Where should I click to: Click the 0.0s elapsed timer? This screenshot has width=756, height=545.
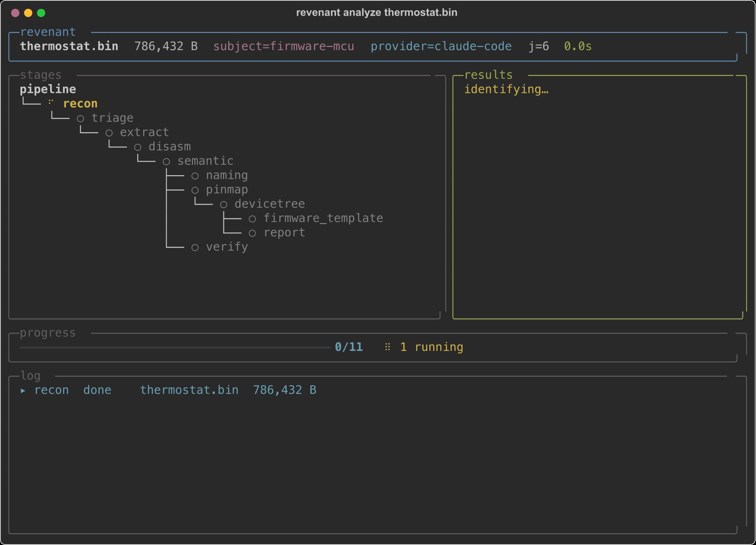[x=578, y=46]
